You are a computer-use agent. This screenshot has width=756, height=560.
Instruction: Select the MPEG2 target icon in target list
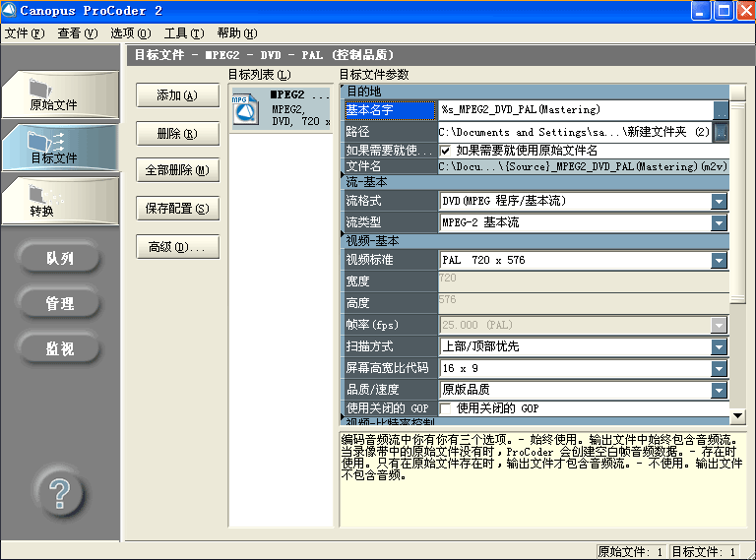[x=246, y=109]
